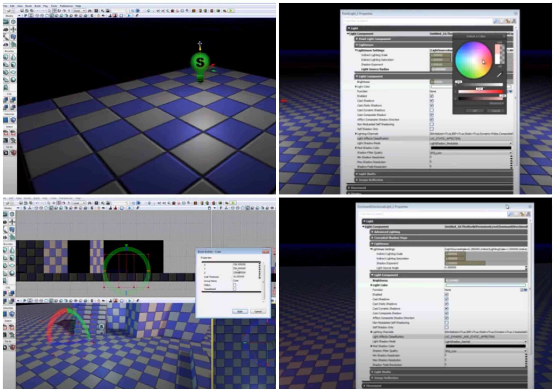Enable the Hollow checkbox in Brush Builder
This screenshot has width=555, height=392.
point(234,285)
